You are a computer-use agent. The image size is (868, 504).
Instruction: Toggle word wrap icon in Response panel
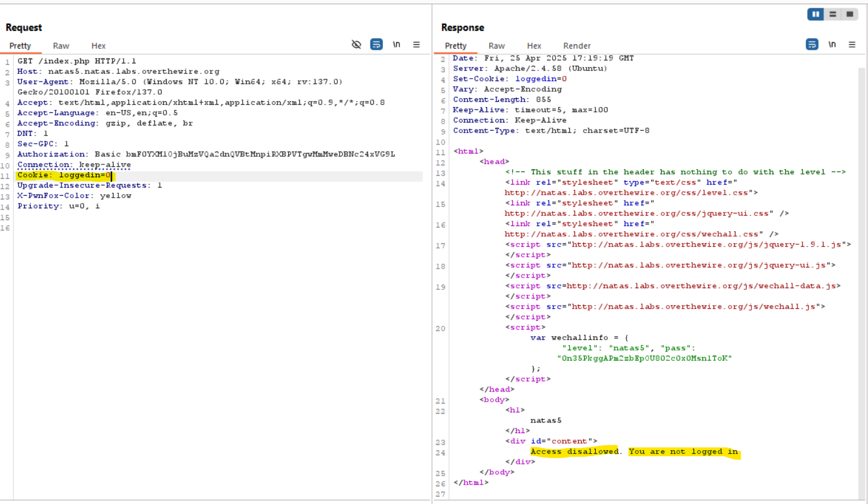click(812, 44)
